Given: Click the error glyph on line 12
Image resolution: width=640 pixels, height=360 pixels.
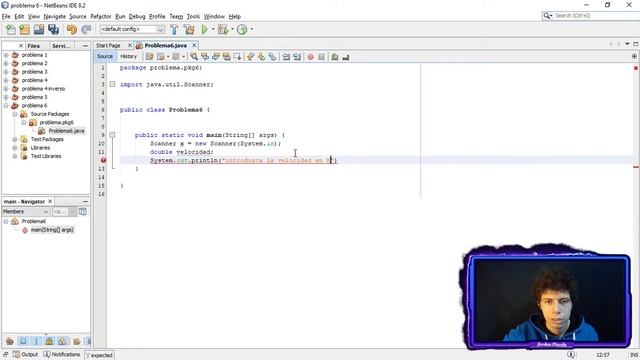Looking at the screenshot, I should pos(103,160).
